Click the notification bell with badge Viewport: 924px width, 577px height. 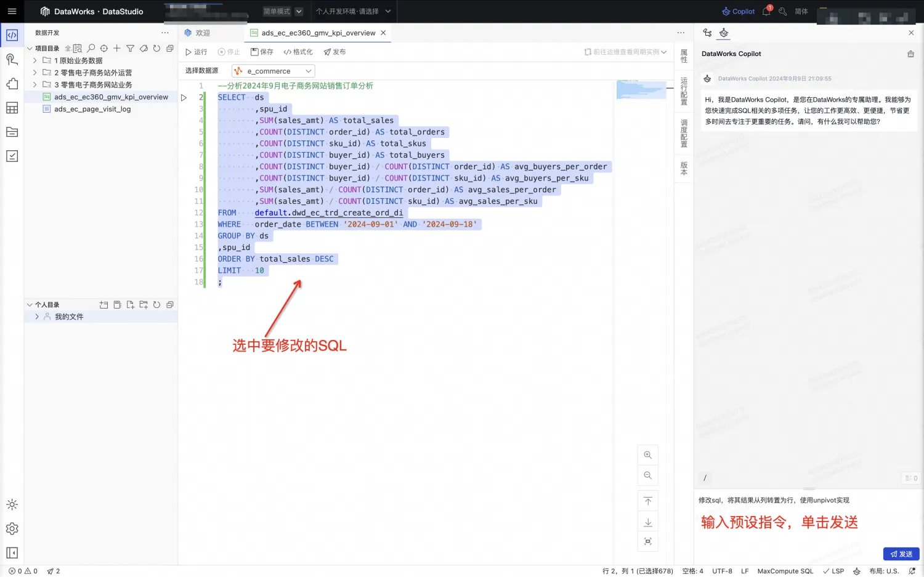point(766,11)
